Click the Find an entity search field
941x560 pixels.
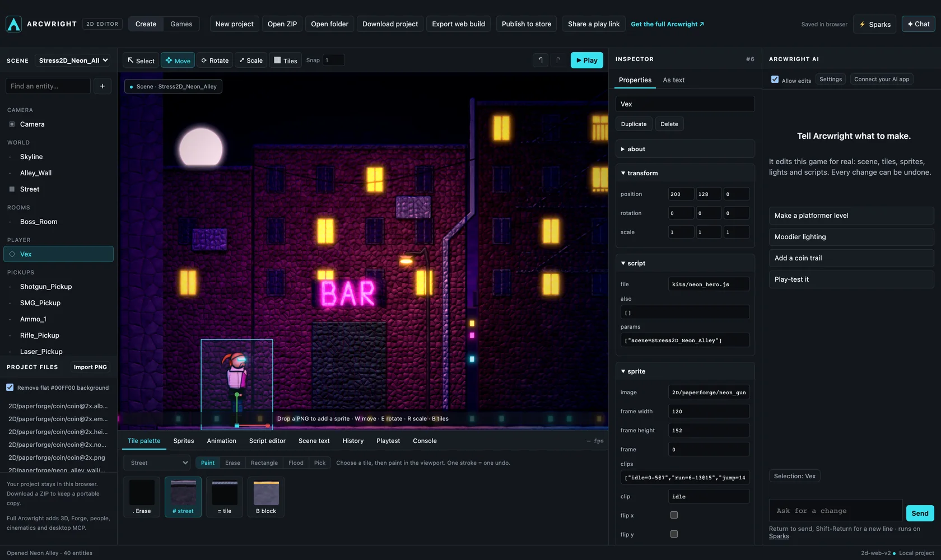[48, 86]
